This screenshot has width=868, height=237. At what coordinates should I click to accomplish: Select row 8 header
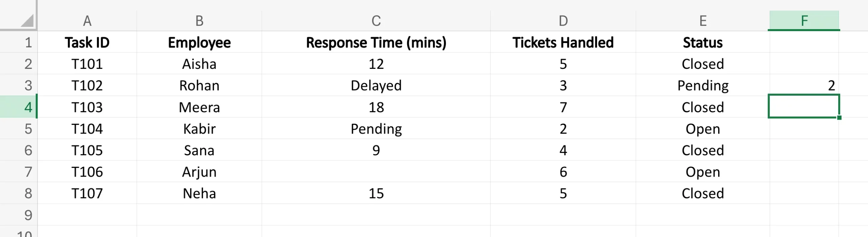(19, 193)
